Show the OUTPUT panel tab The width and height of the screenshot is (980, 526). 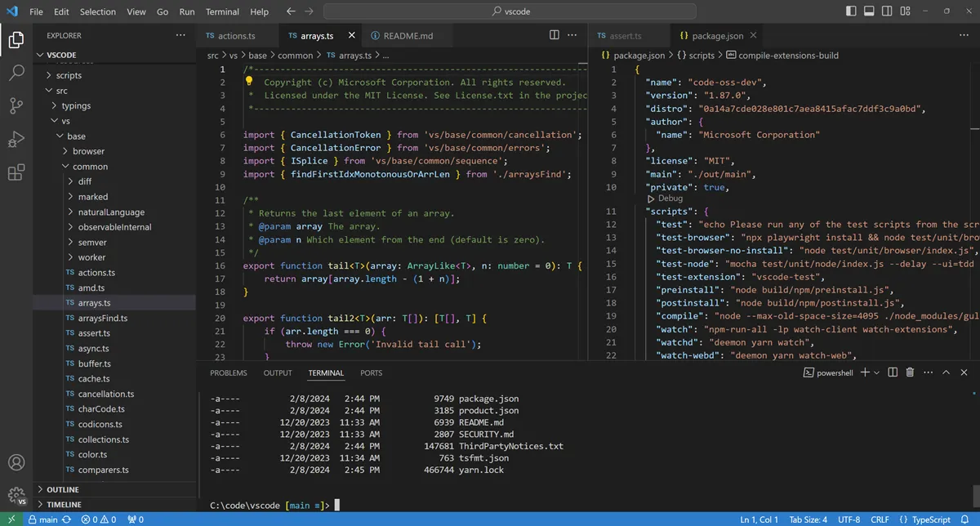[278, 372]
